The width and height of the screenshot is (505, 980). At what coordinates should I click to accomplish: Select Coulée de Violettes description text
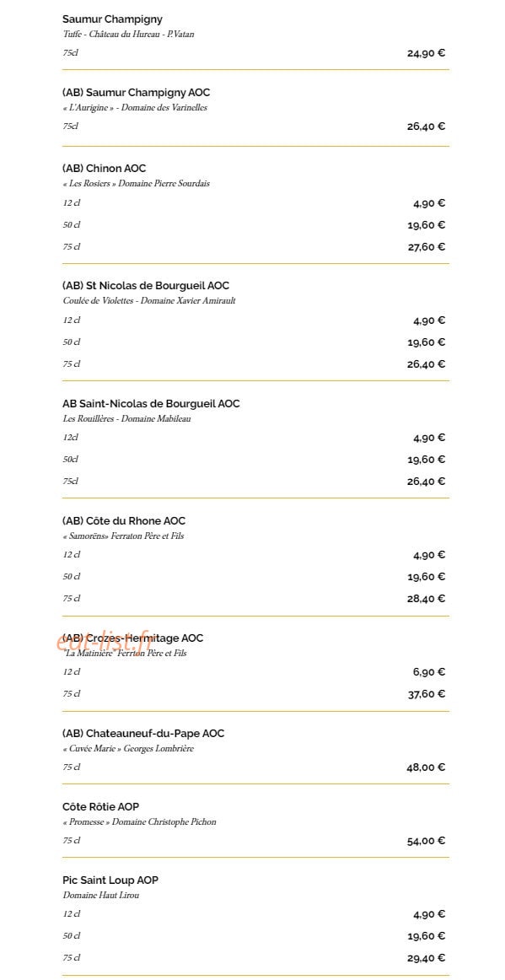(149, 300)
